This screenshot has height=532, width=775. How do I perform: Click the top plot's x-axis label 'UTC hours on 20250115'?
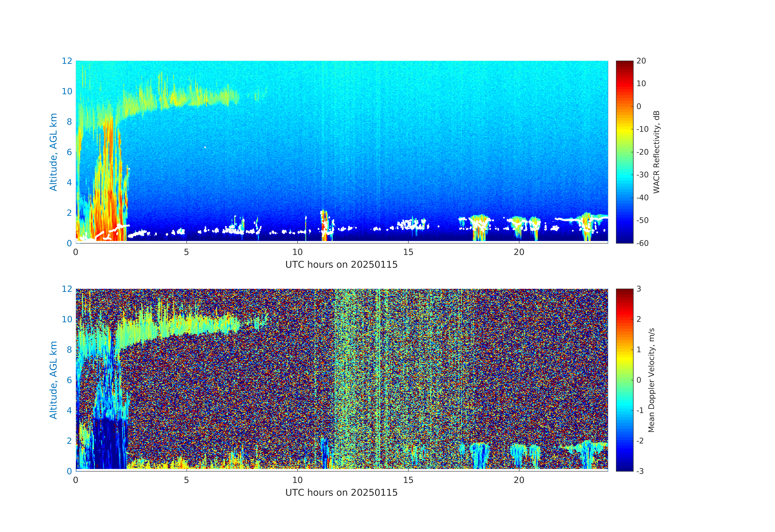click(x=341, y=264)
